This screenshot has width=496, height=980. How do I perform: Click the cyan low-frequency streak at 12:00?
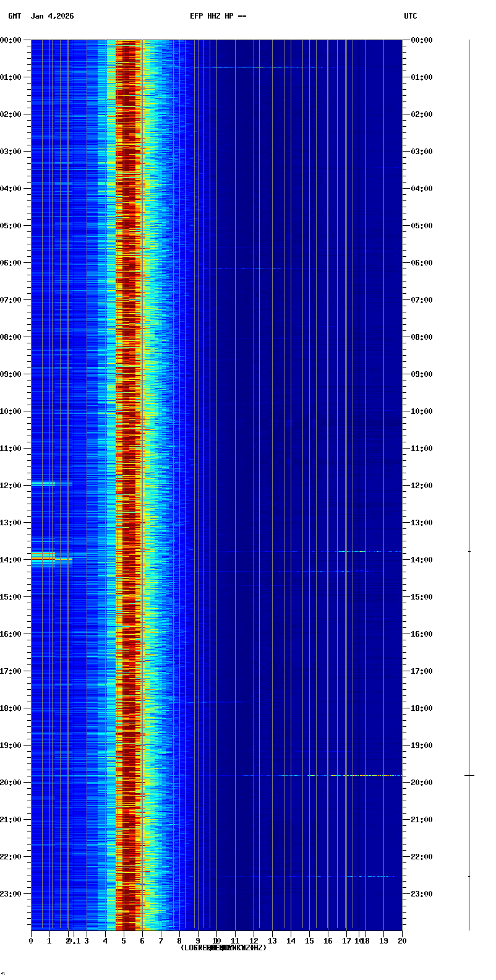(x=45, y=483)
